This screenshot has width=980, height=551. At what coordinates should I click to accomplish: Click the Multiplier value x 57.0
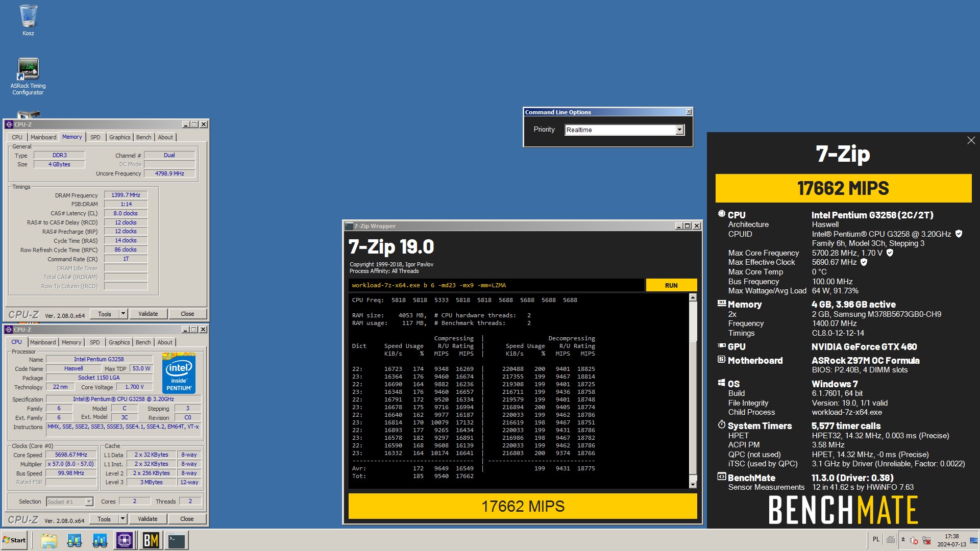71,464
